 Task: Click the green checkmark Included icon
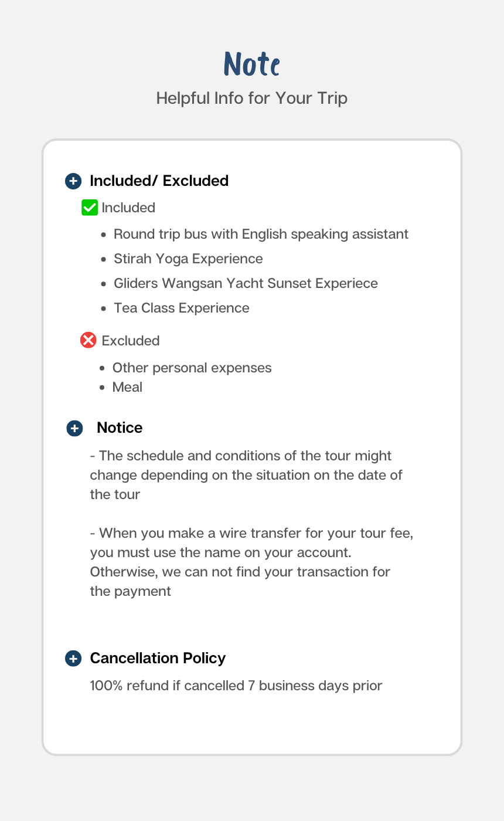(89, 208)
